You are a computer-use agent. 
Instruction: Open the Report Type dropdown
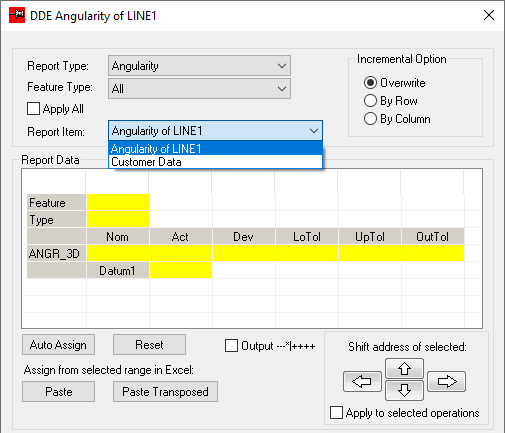(x=199, y=66)
